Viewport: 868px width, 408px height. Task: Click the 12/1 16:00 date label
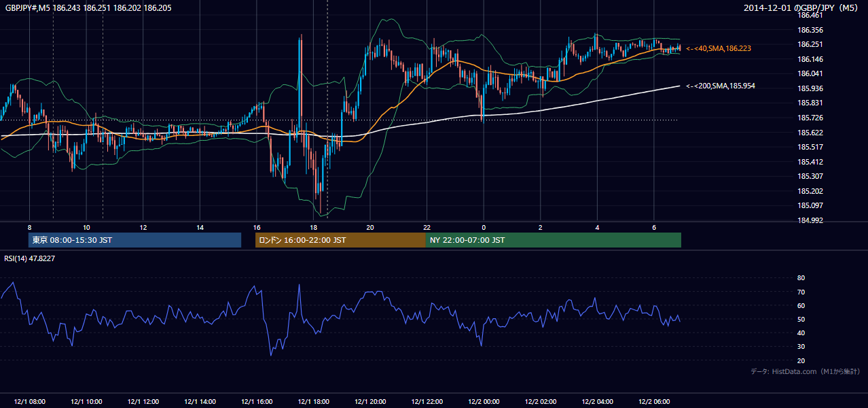[257, 401]
